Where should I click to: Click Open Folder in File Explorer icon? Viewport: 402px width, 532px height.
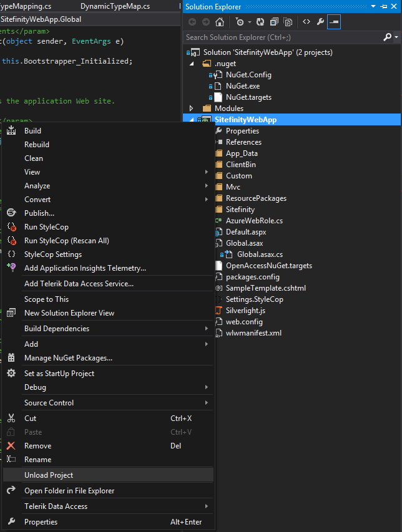tap(11, 490)
